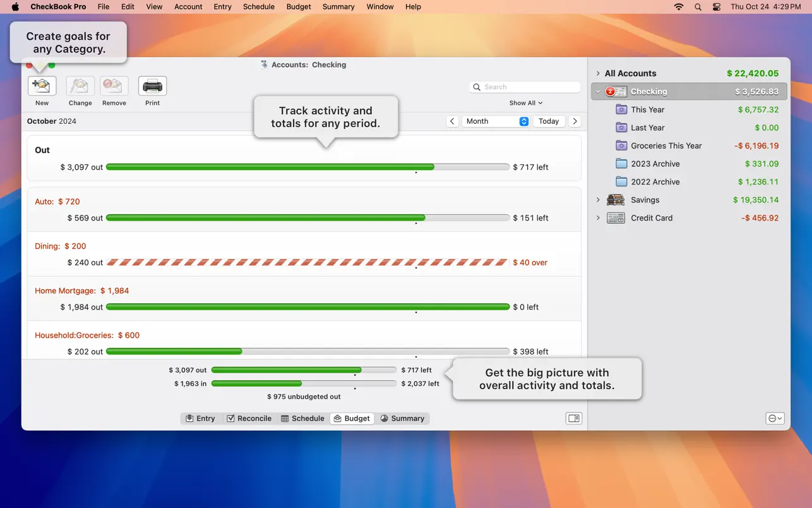The height and width of the screenshot is (508, 812).
Task: Click the document proxy icon in the title bar
Action: [265, 64]
